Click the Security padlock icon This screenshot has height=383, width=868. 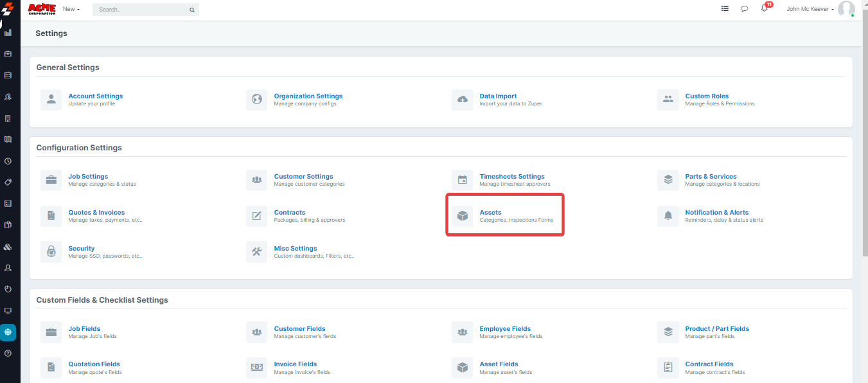tap(51, 252)
